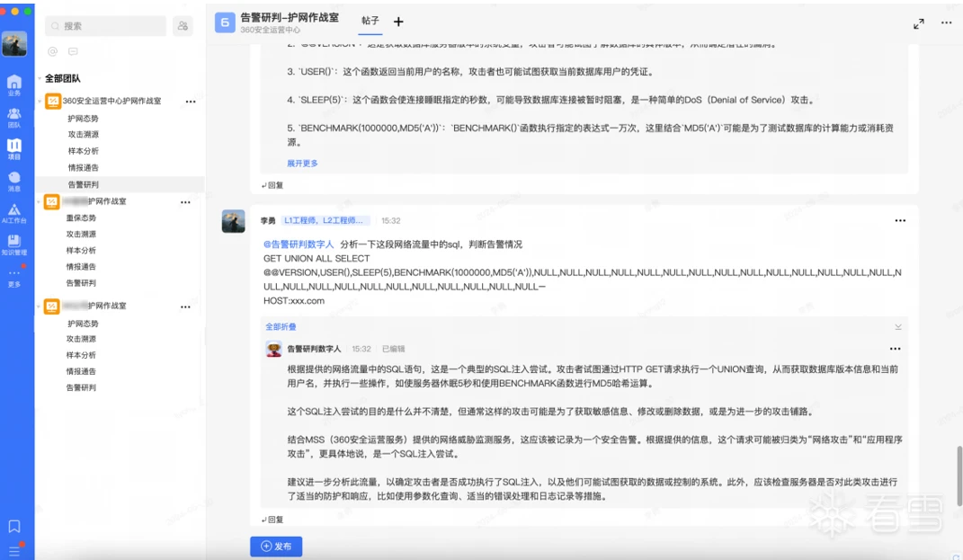Click 全部折叠 to collapse replies

pyautogui.click(x=281, y=327)
